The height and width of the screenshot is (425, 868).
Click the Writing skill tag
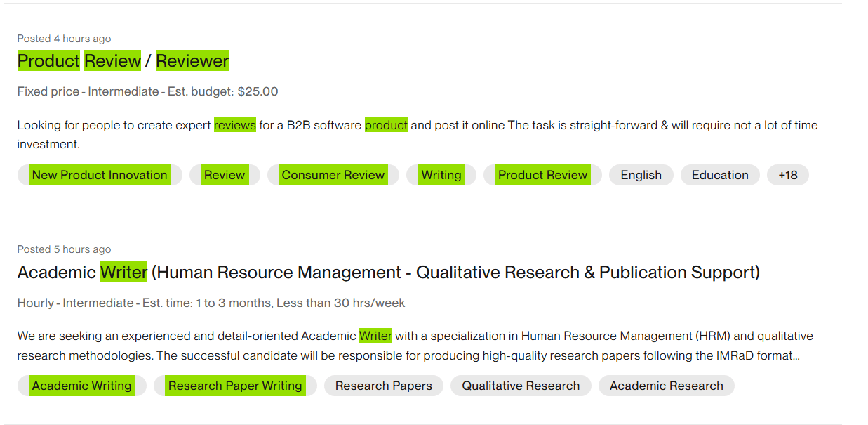[x=441, y=175]
